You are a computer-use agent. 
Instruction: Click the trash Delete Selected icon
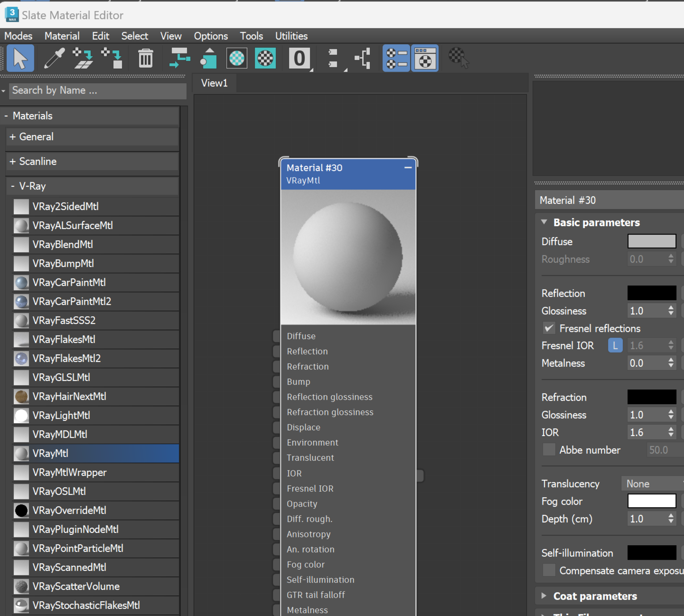coord(146,58)
